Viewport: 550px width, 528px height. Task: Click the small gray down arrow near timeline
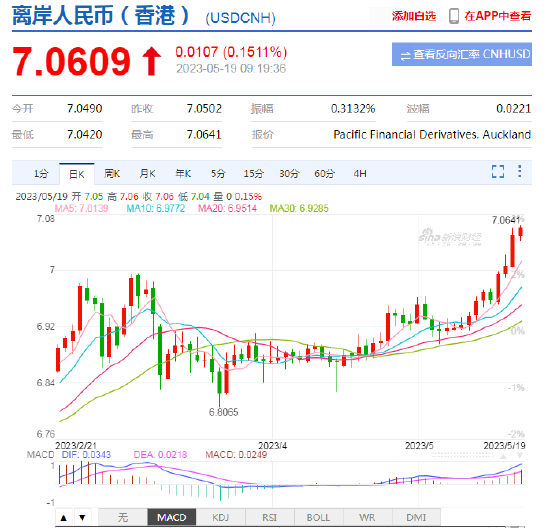coord(519,455)
